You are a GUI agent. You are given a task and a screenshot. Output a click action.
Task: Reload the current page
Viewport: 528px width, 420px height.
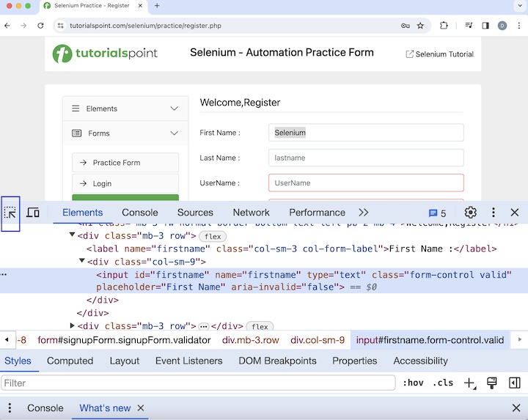41,26
